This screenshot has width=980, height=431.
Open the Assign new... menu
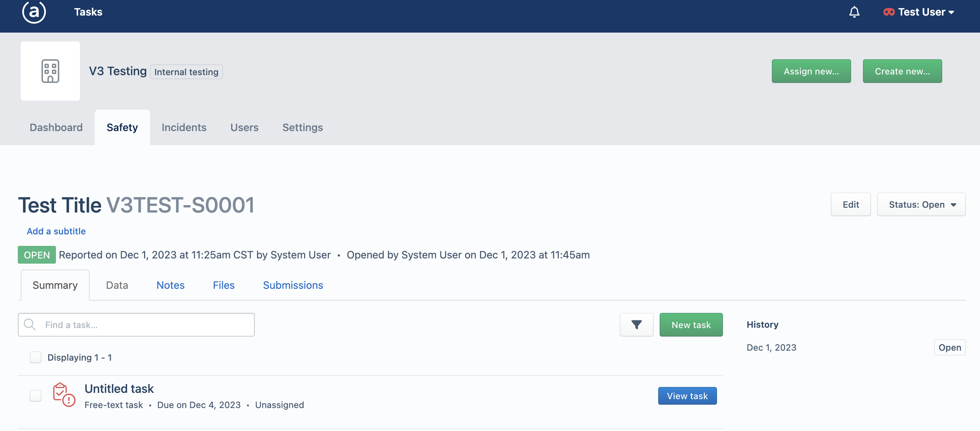tap(811, 71)
